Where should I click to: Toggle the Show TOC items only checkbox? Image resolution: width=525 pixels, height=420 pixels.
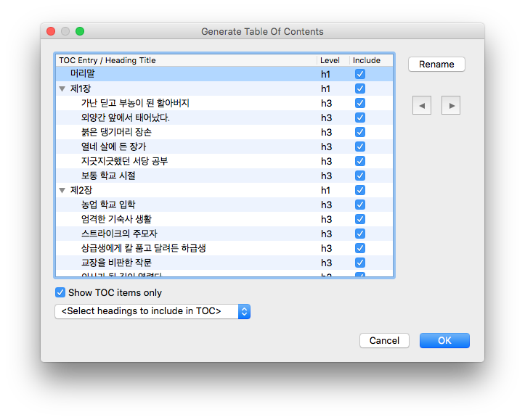coord(60,292)
